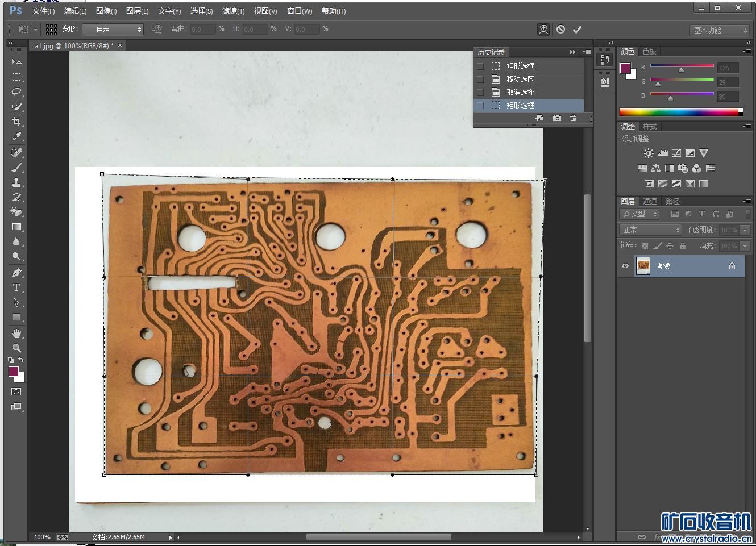Select the Pen tool

(x=16, y=273)
